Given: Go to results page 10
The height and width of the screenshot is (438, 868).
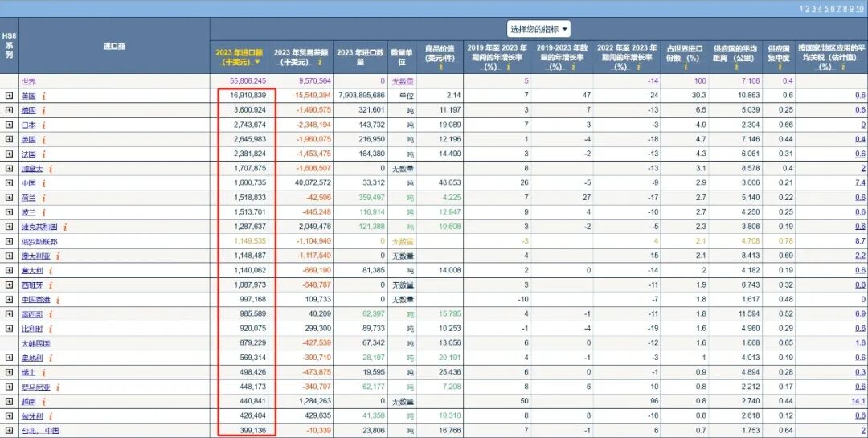Looking at the screenshot, I should [x=862, y=8].
